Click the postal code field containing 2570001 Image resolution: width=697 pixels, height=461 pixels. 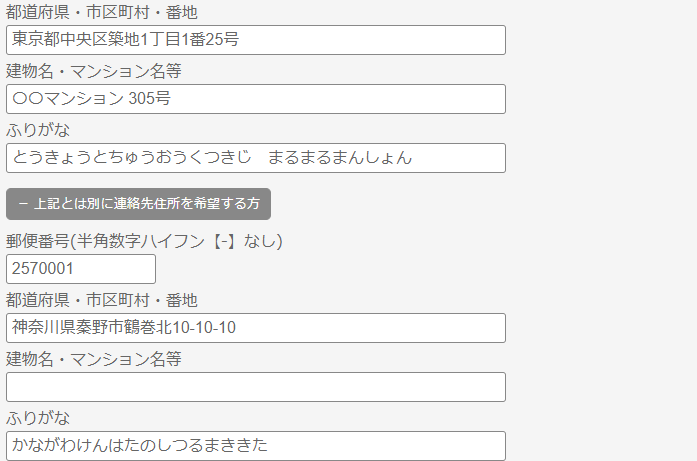pyautogui.click(x=80, y=269)
